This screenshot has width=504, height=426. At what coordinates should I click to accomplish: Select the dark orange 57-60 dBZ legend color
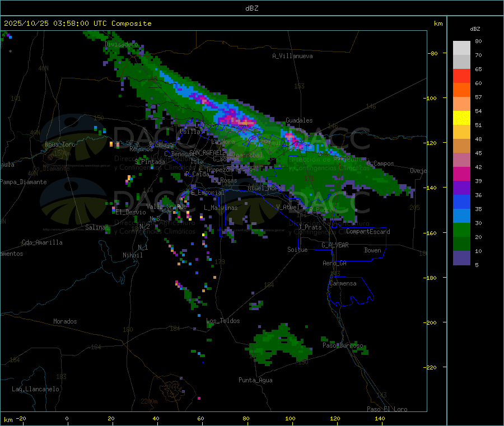tap(461, 90)
